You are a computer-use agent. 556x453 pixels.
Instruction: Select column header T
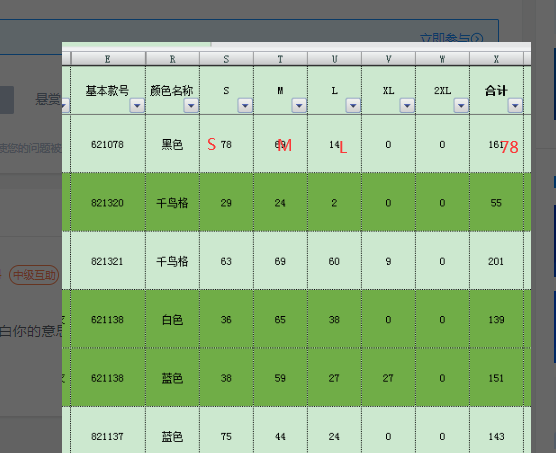(280, 59)
